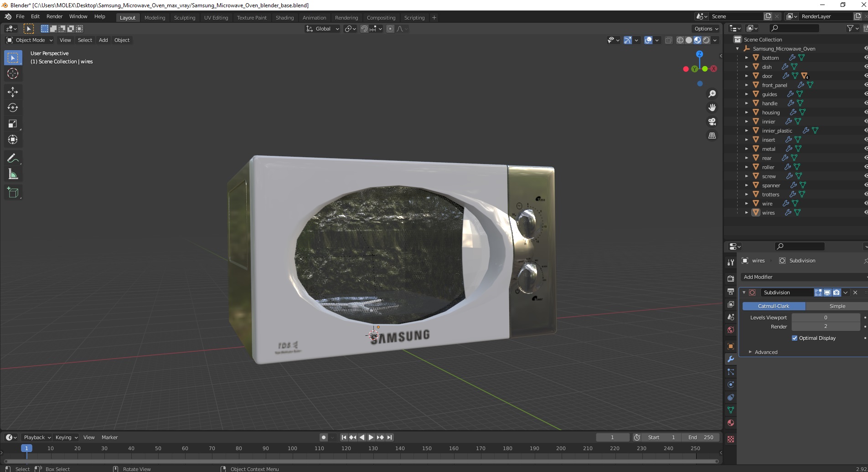Open the Object Constraints properties tab

[x=731, y=397]
